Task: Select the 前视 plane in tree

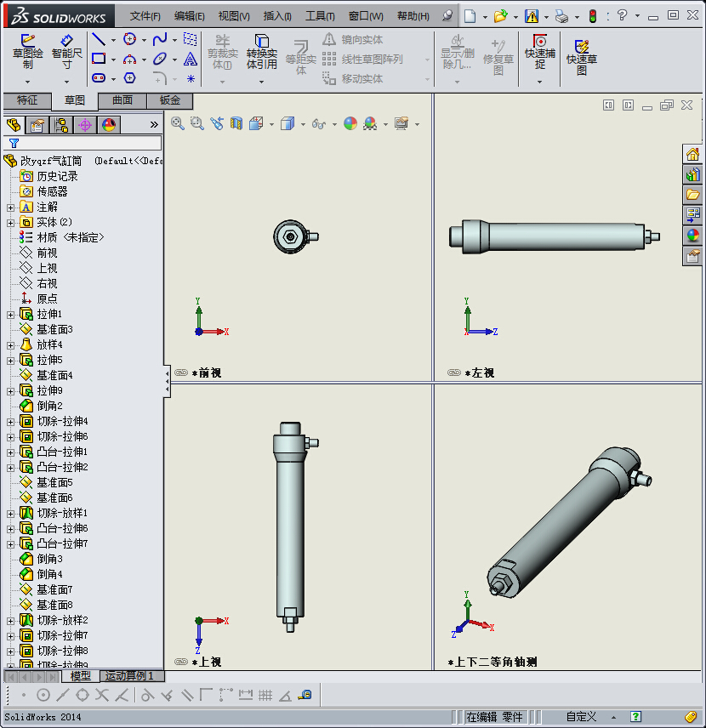Action: click(x=47, y=253)
